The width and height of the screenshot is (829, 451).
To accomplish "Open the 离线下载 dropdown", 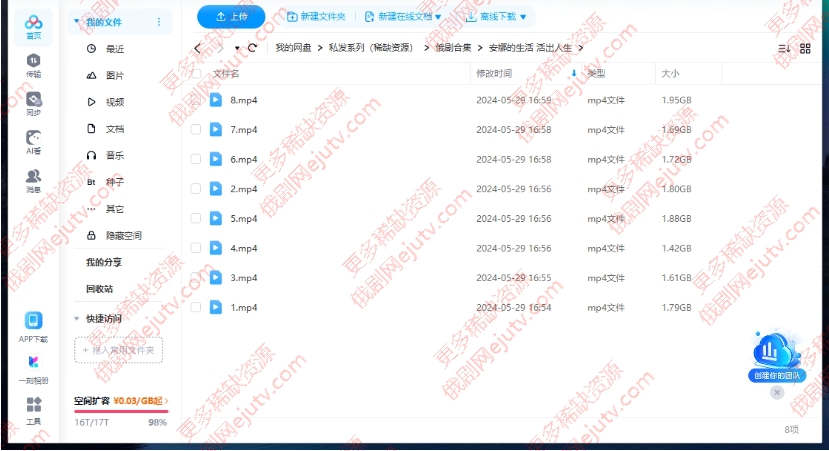I will [496, 17].
